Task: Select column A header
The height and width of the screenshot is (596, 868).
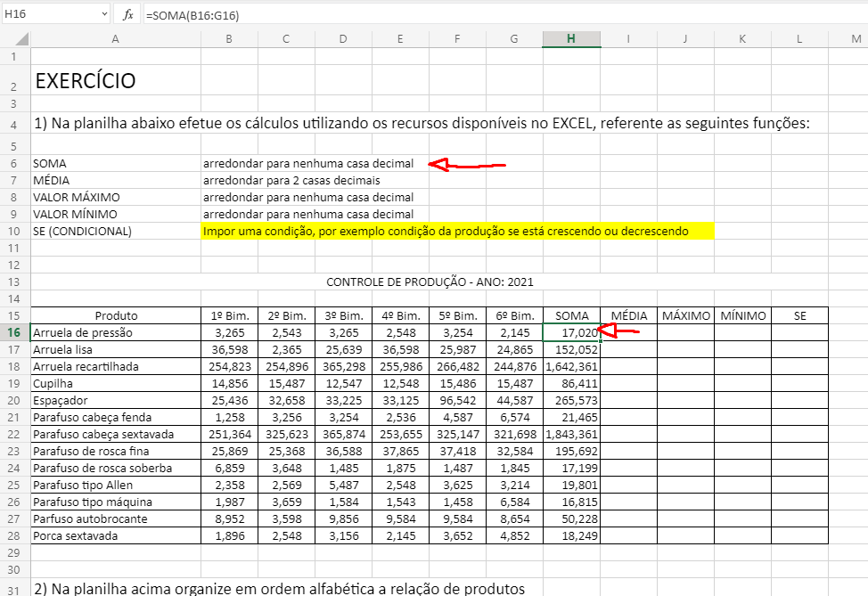Action: coord(116,38)
